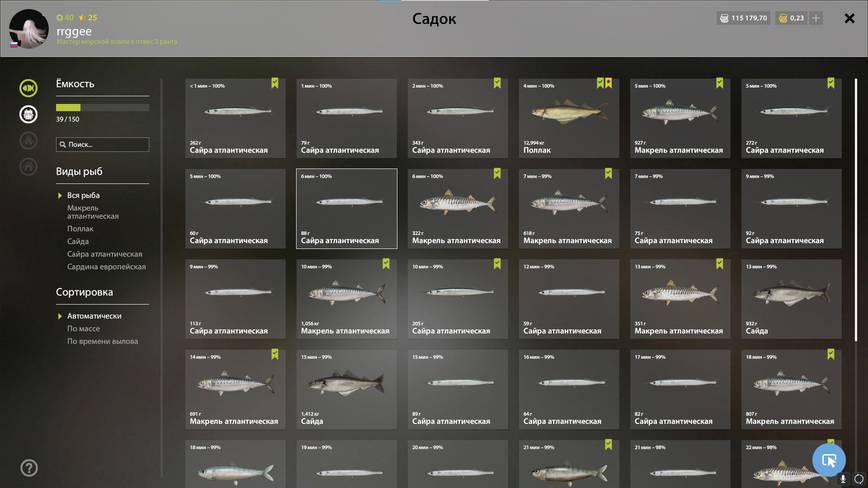
Task: Select the circular keep-net basket sidebar icon
Action: (x=28, y=114)
